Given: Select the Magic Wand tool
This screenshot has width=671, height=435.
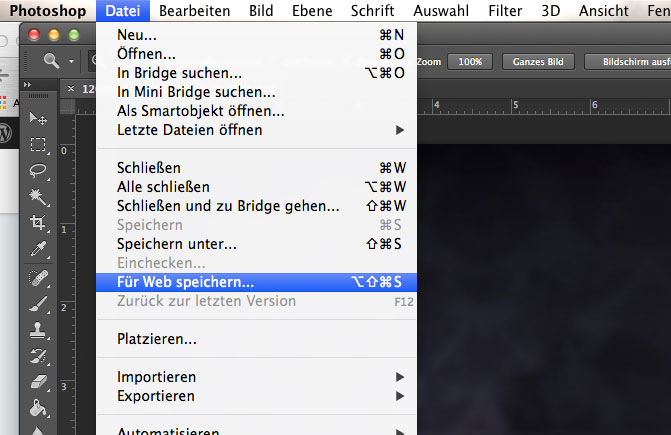Looking at the screenshot, I should (38, 197).
